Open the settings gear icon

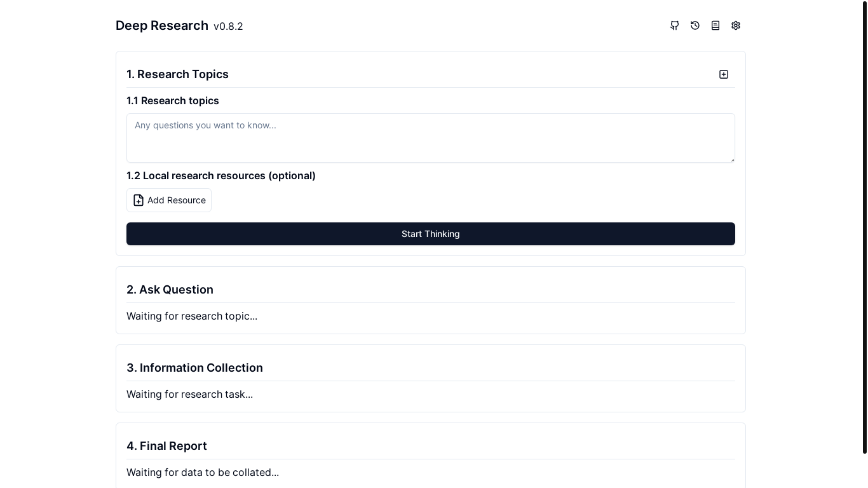pyautogui.click(x=736, y=25)
